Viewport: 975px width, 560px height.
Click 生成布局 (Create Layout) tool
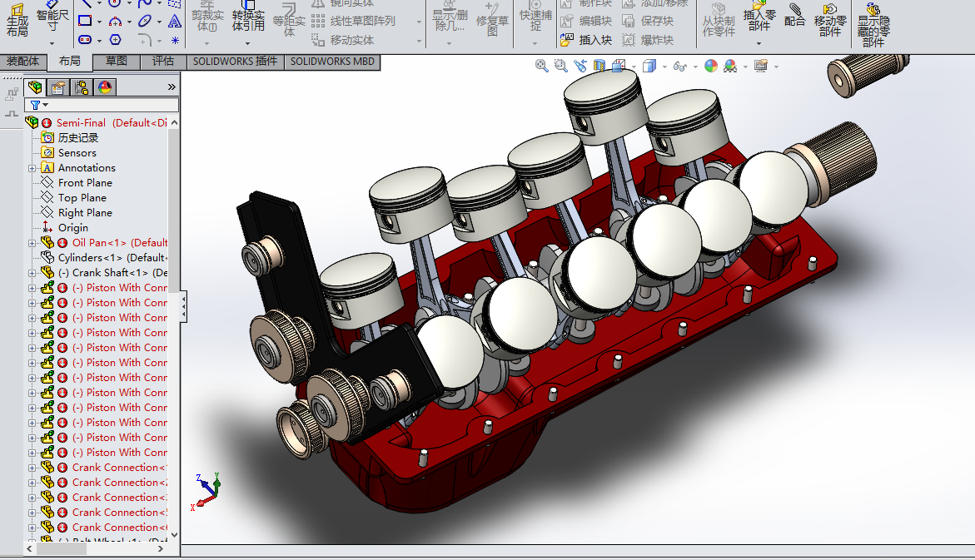click(x=17, y=20)
